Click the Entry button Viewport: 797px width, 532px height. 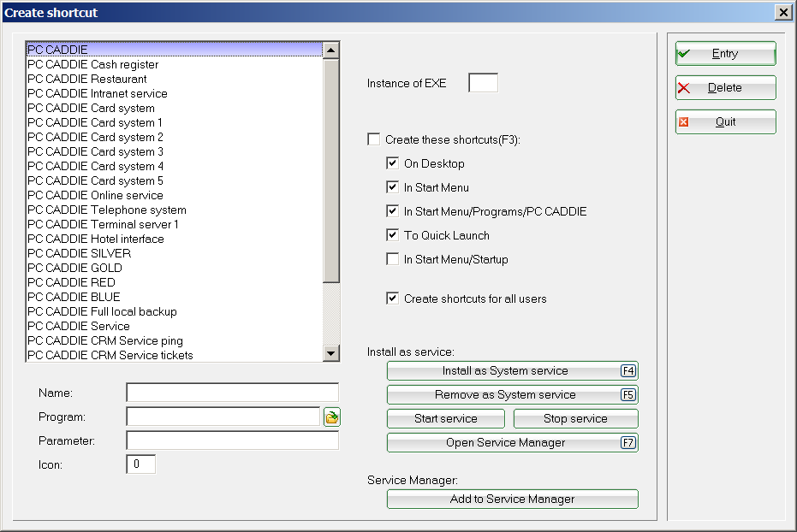(725, 54)
